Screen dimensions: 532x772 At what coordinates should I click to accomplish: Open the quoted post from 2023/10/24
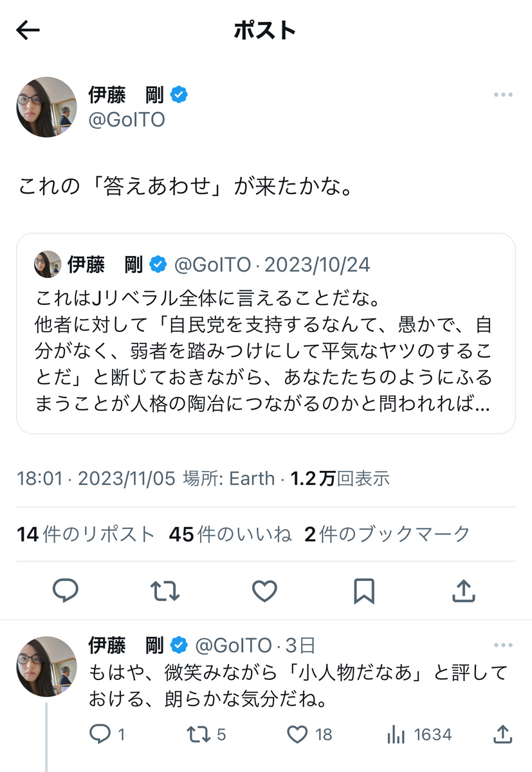(266, 333)
